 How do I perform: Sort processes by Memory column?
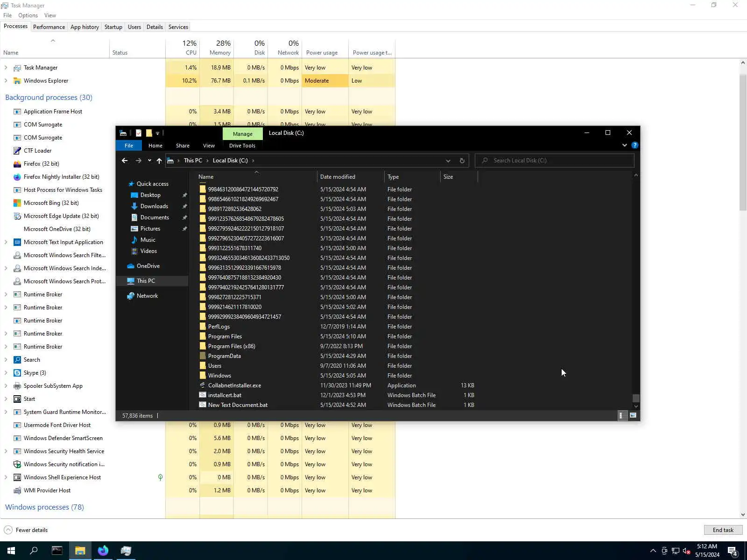tap(217, 48)
